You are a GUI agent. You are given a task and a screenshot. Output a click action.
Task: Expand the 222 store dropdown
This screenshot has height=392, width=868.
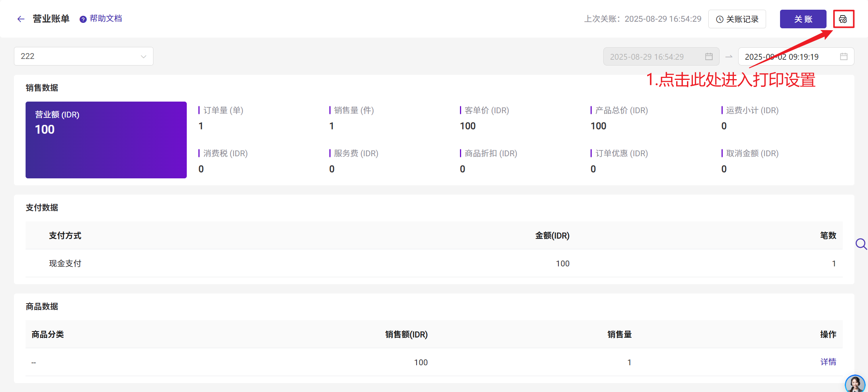(84, 56)
